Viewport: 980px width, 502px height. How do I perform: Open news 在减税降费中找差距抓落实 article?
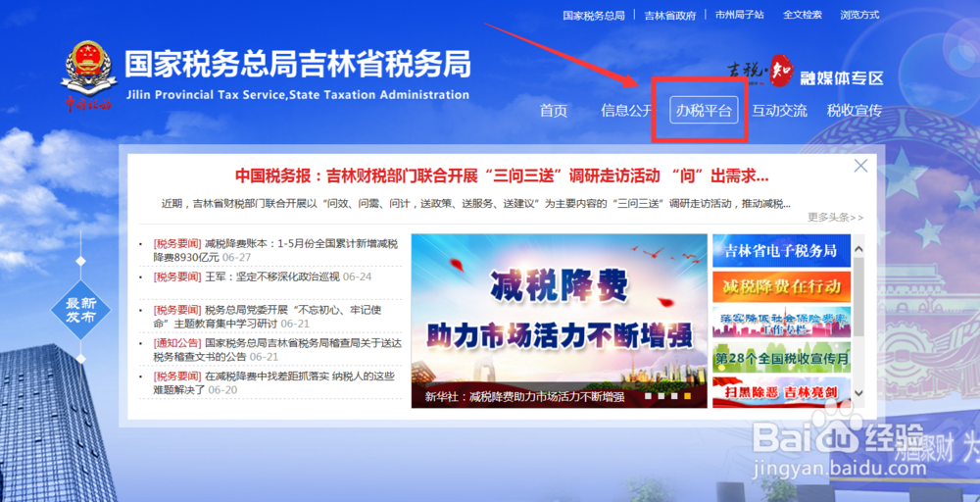point(273,382)
